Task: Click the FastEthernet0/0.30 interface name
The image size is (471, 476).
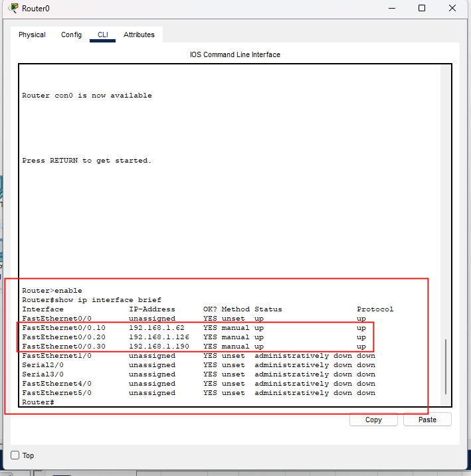Action: (x=64, y=347)
